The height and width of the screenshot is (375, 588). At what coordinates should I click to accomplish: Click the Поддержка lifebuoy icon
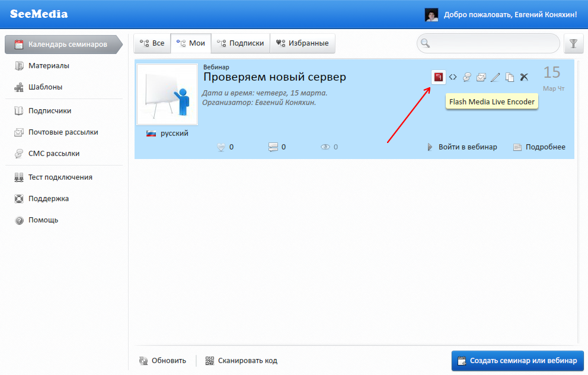(x=19, y=199)
